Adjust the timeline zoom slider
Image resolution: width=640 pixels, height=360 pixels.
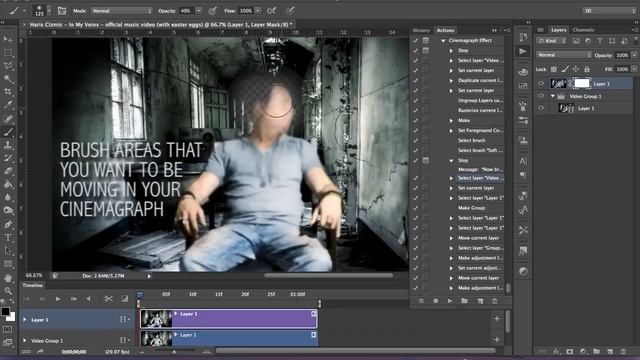click(174, 351)
